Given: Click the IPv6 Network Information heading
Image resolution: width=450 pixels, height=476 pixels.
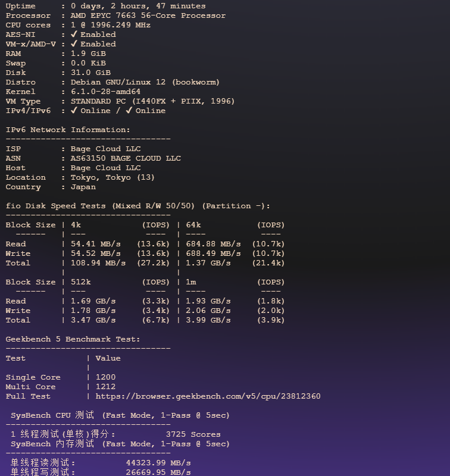Looking at the screenshot, I should coord(68,130).
